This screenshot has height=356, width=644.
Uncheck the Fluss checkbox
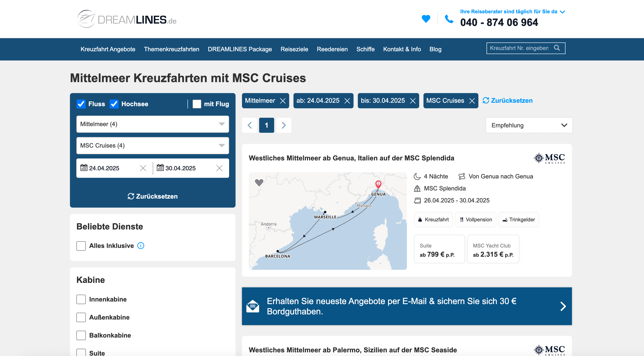click(81, 104)
